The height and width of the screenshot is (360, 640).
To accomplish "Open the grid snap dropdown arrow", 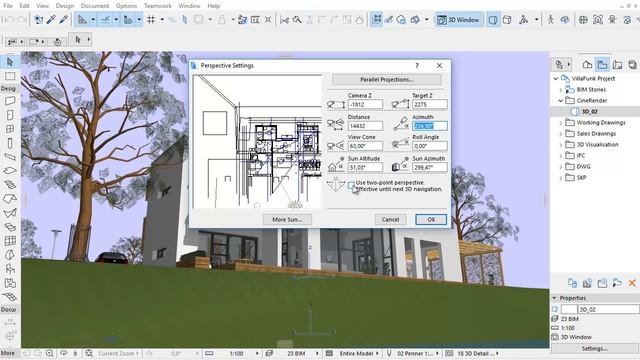I will point(162,19).
